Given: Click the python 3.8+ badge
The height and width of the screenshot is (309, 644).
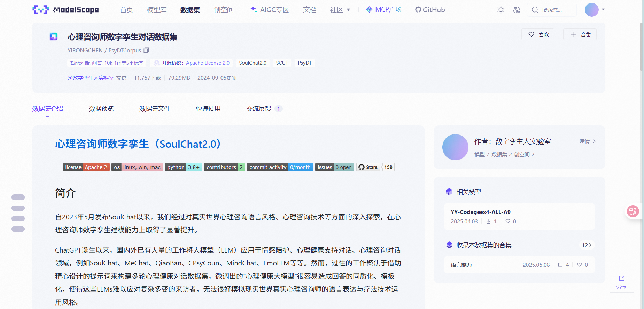Looking at the screenshot, I should pyautogui.click(x=184, y=167).
